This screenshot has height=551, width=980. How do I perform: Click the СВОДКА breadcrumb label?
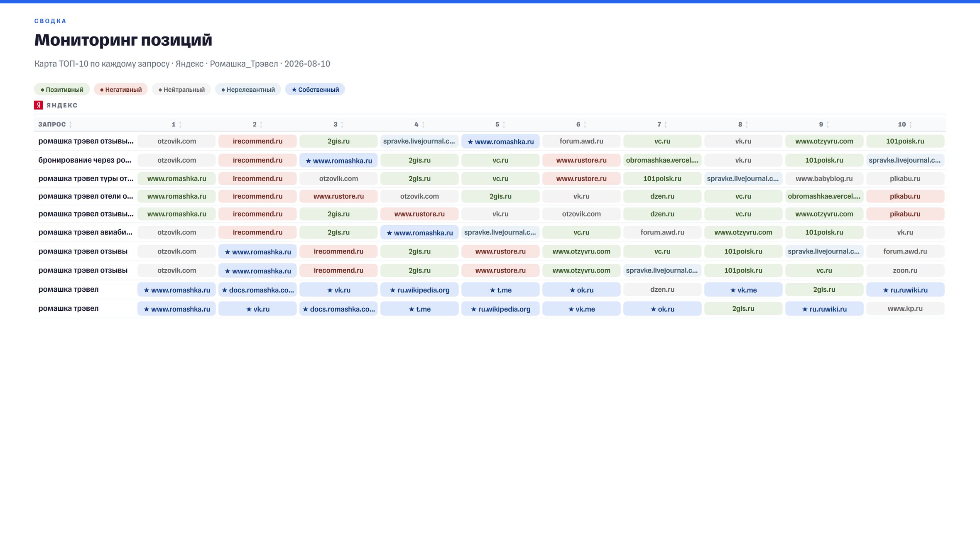click(x=50, y=21)
